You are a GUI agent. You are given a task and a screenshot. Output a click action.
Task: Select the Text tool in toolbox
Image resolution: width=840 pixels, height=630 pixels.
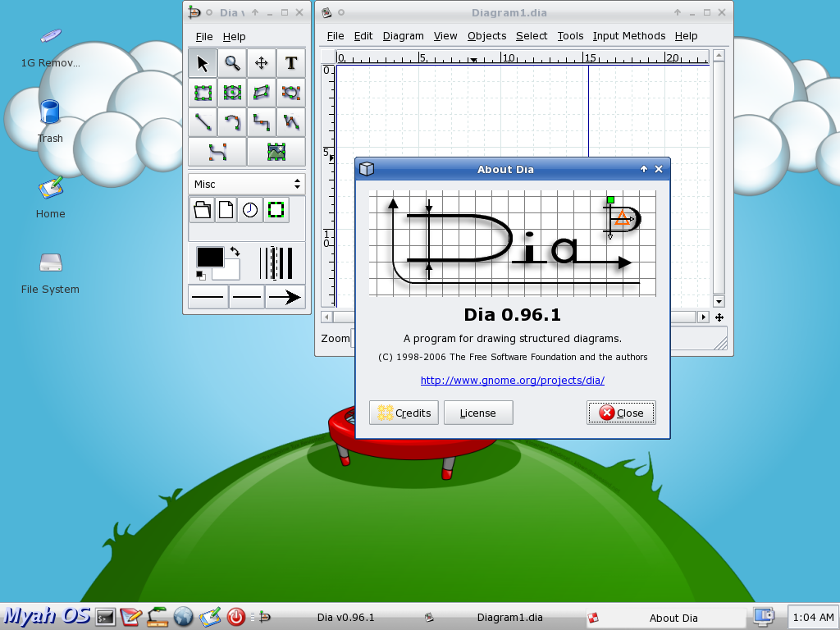pos(291,63)
